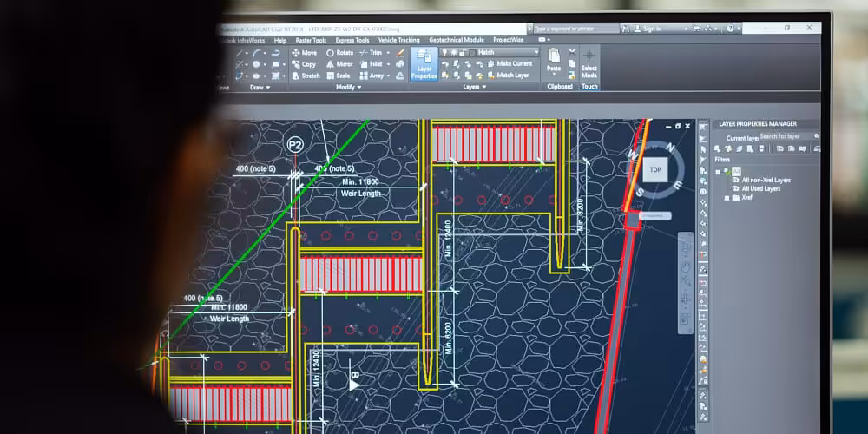Click the TOP face of the ViewCube
This screenshot has height=434, width=868.
tap(654, 170)
